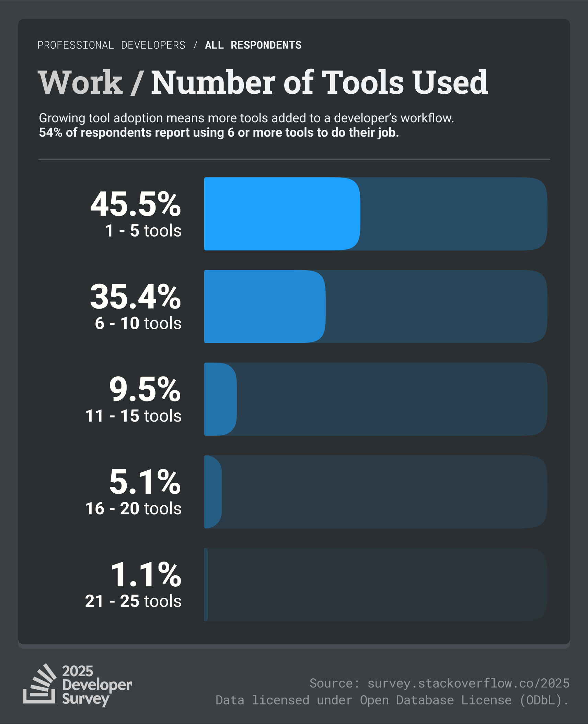Select the All Respondents tab
Image resolution: width=588 pixels, height=724 pixels.
tap(253, 45)
